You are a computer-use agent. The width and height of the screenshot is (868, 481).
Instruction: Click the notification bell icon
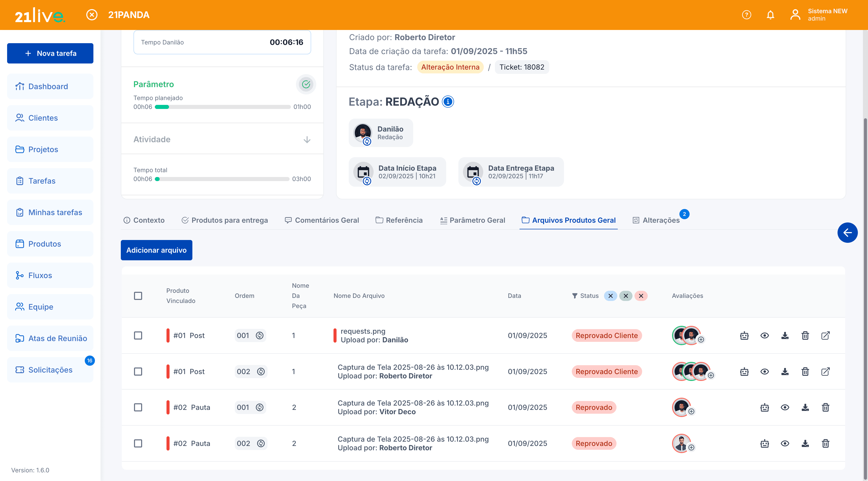770,15
